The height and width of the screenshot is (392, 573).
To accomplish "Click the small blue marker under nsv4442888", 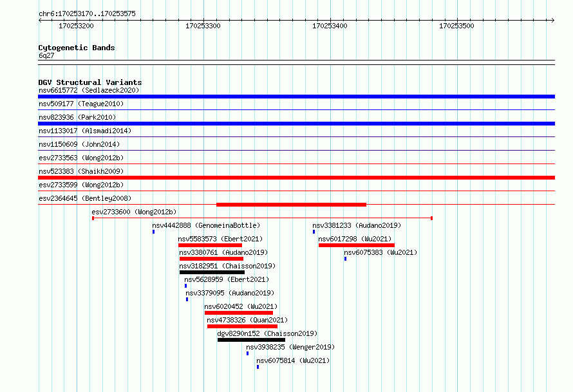I will tap(153, 232).
